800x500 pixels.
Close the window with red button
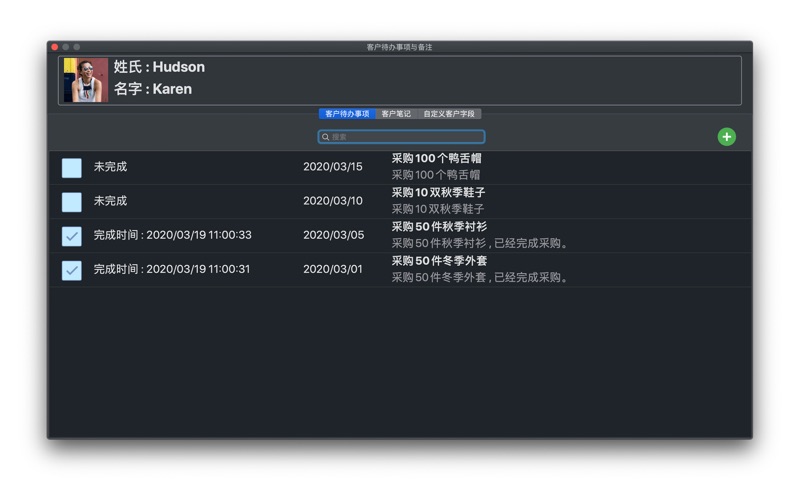[x=55, y=47]
